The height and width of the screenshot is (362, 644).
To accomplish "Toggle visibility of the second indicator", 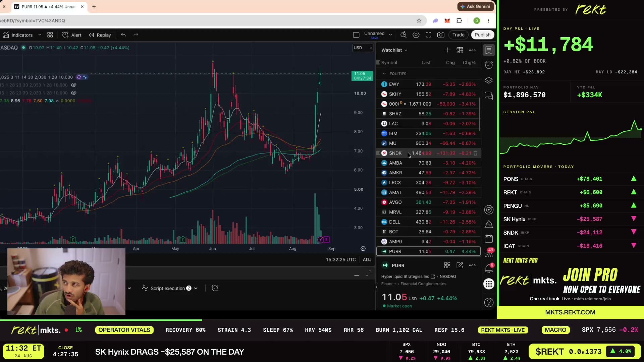I will coord(74,85).
